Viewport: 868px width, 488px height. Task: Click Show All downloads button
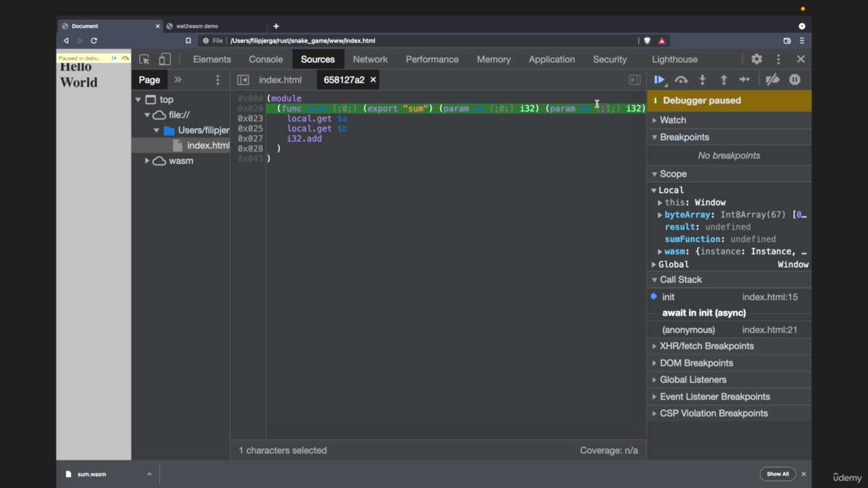[778, 474]
